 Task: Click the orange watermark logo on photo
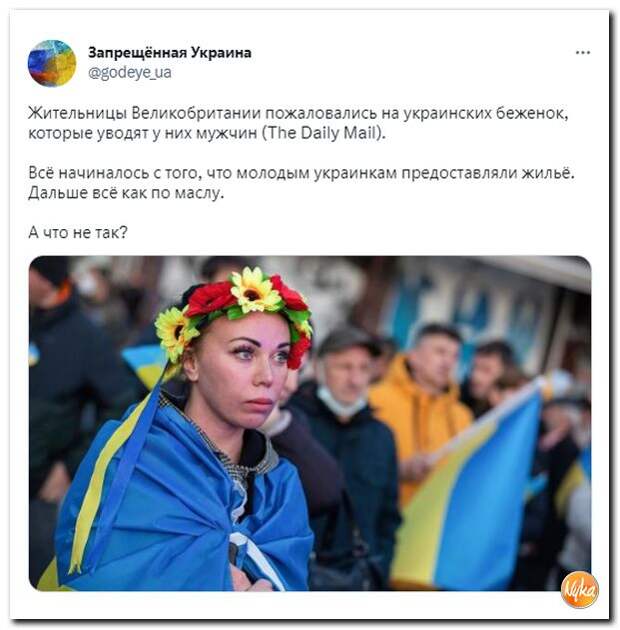point(579,589)
